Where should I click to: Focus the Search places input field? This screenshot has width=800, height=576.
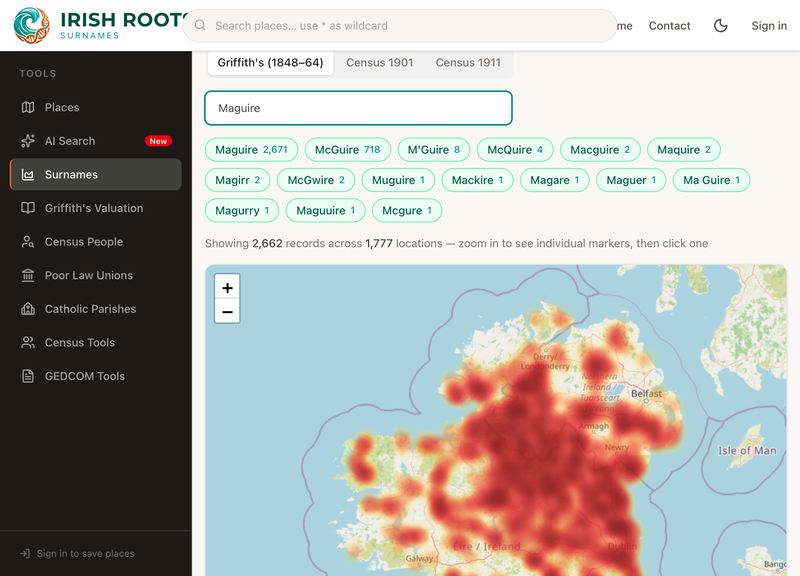(400, 26)
